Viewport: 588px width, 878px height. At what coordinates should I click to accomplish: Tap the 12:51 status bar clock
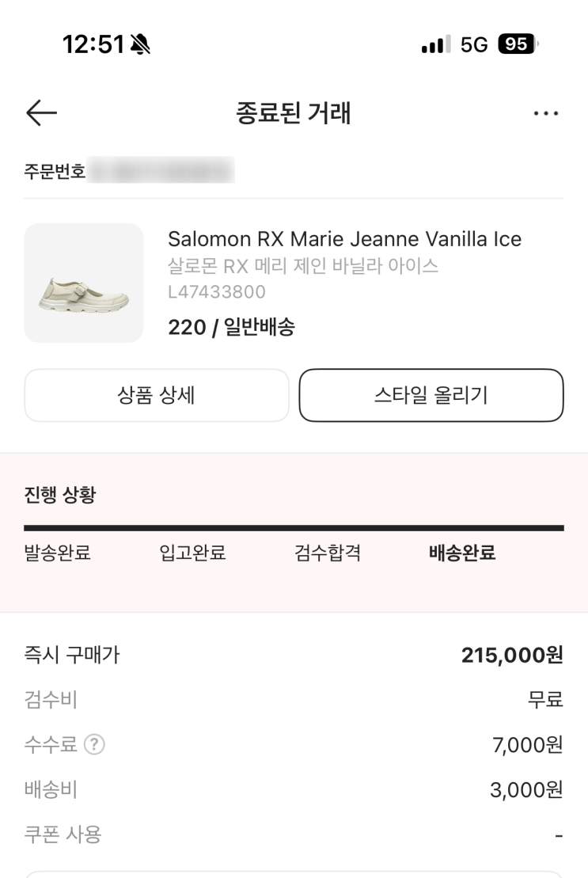coord(94,45)
